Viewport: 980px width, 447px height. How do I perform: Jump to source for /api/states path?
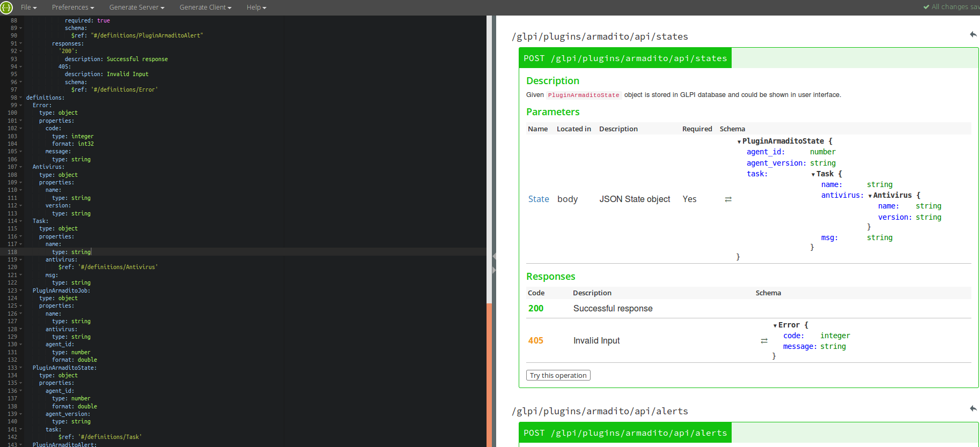973,34
